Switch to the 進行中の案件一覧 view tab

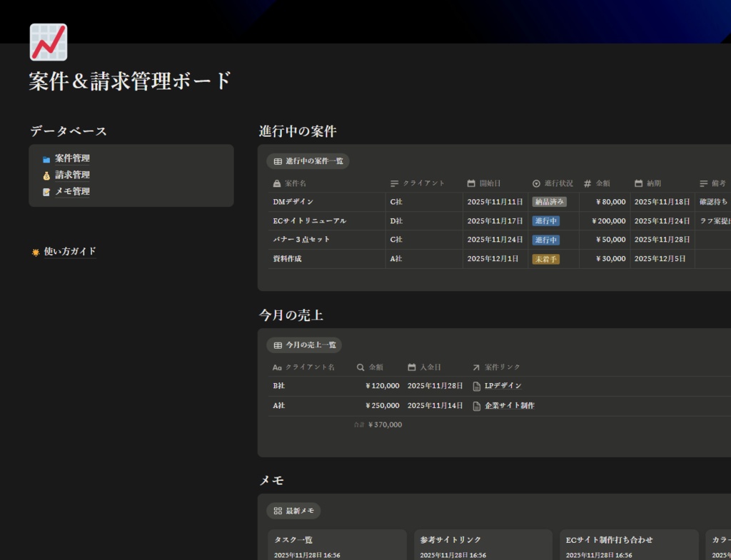[308, 161]
